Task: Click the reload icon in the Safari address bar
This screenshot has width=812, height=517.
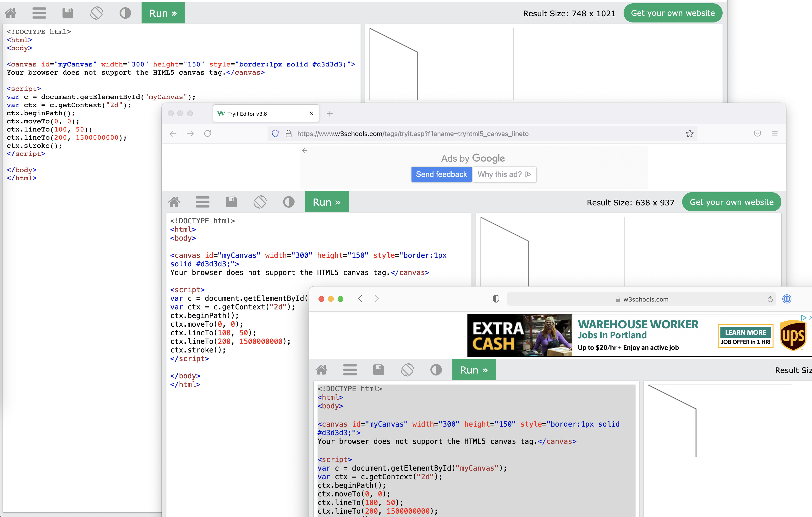Action: (x=770, y=299)
